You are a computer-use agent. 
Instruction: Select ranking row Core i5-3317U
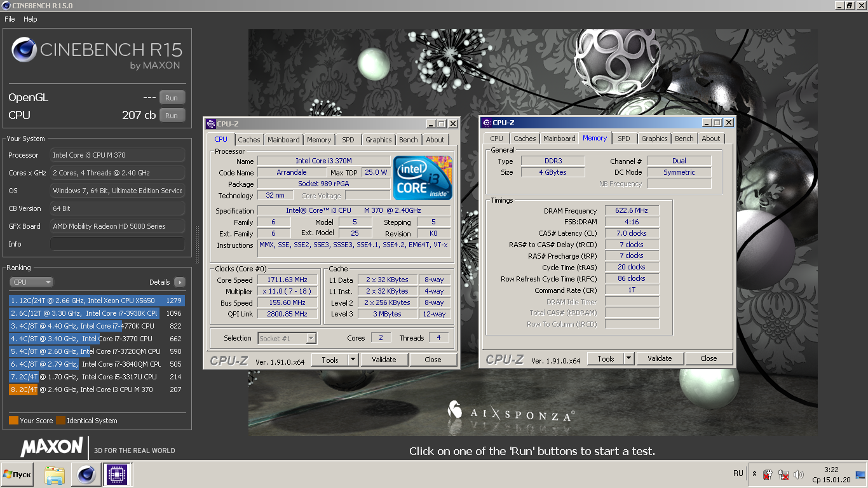click(x=97, y=377)
